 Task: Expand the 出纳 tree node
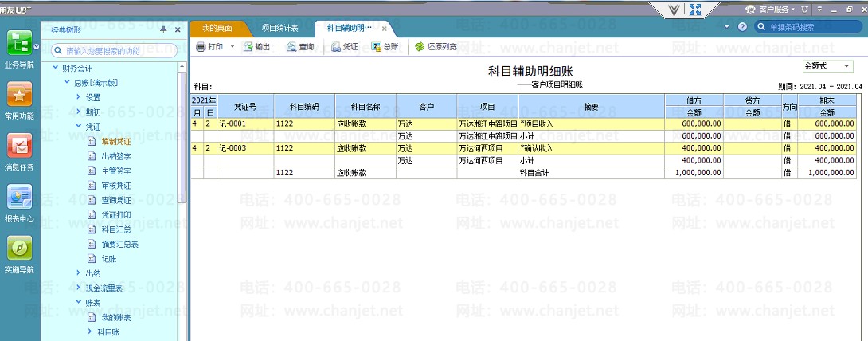[79, 273]
